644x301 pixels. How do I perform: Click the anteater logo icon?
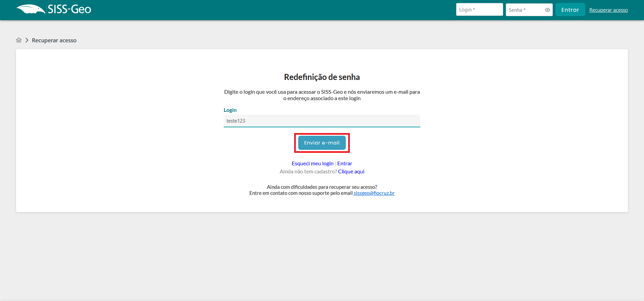31,9
